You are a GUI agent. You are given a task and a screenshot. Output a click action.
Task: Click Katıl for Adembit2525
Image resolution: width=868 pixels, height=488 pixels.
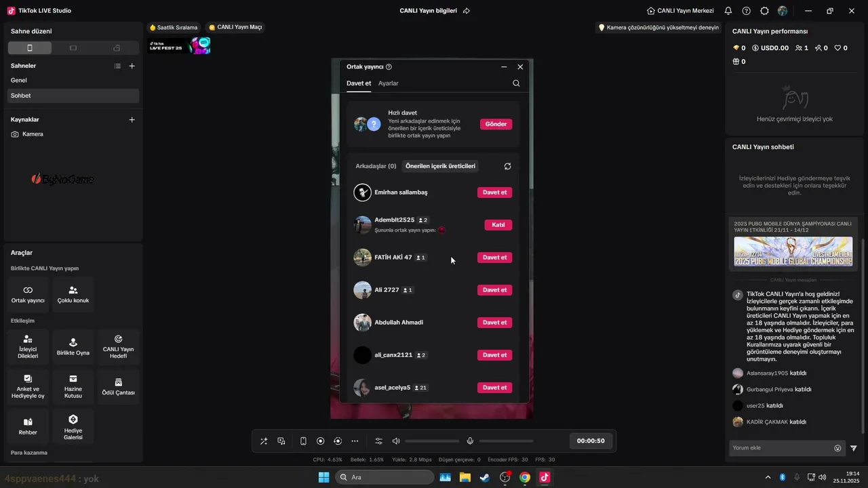coord(498,225)
